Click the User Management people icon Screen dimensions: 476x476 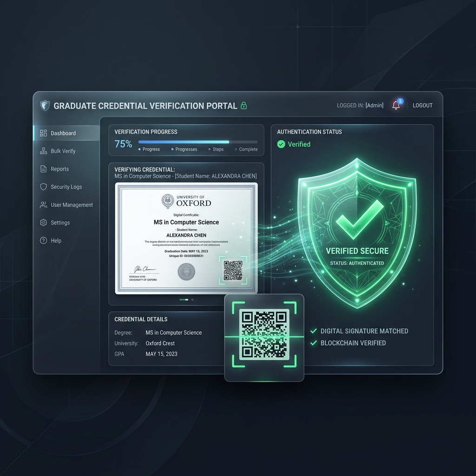click(43, 205)
